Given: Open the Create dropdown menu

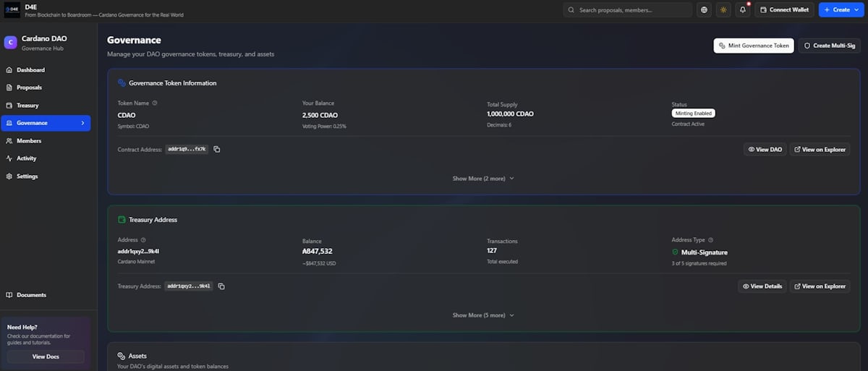Looking at the screenshot, I should tap(841, 10).
